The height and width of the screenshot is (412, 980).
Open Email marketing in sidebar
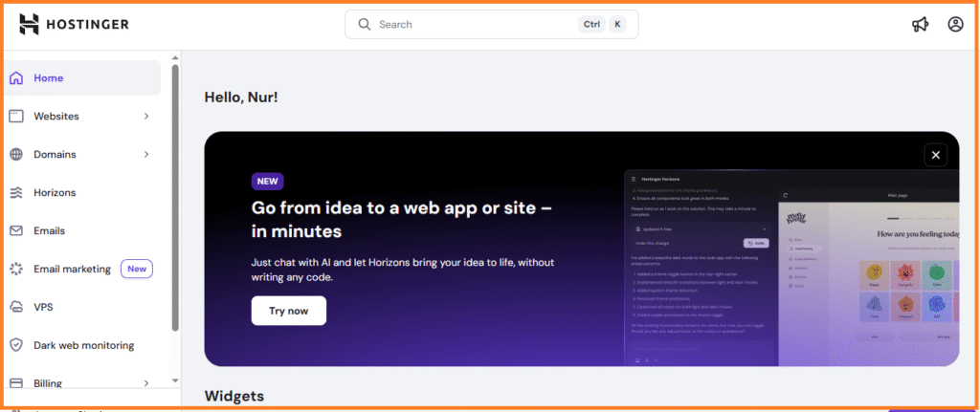[x=72, y=270]
